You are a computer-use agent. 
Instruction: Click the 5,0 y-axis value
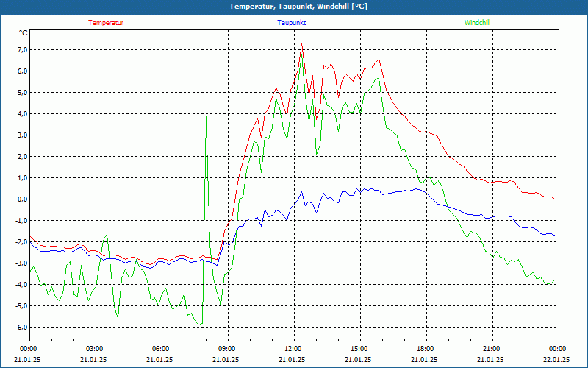(x=22, y=93)
